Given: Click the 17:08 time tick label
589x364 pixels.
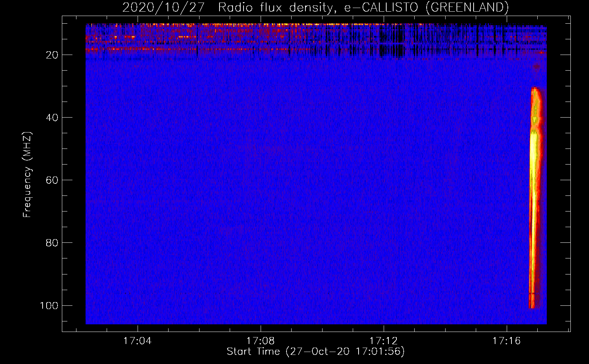Looking at the screenshot, I should [260, 341].
